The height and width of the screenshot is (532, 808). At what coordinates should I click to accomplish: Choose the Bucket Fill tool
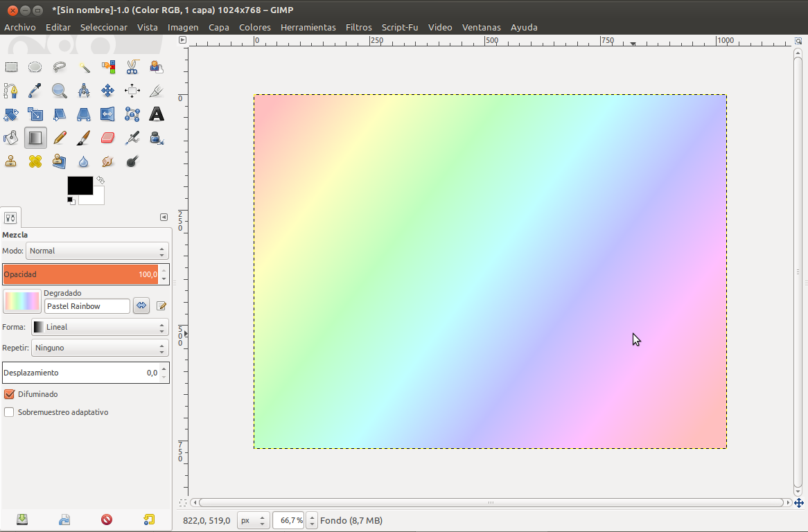pyautogui.click(x=12, y=138)
